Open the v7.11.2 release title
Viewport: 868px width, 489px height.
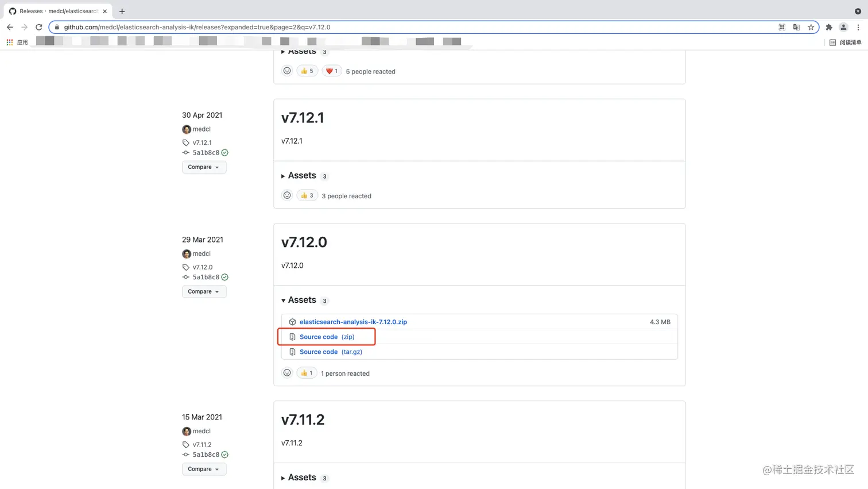tap(303, 420)
